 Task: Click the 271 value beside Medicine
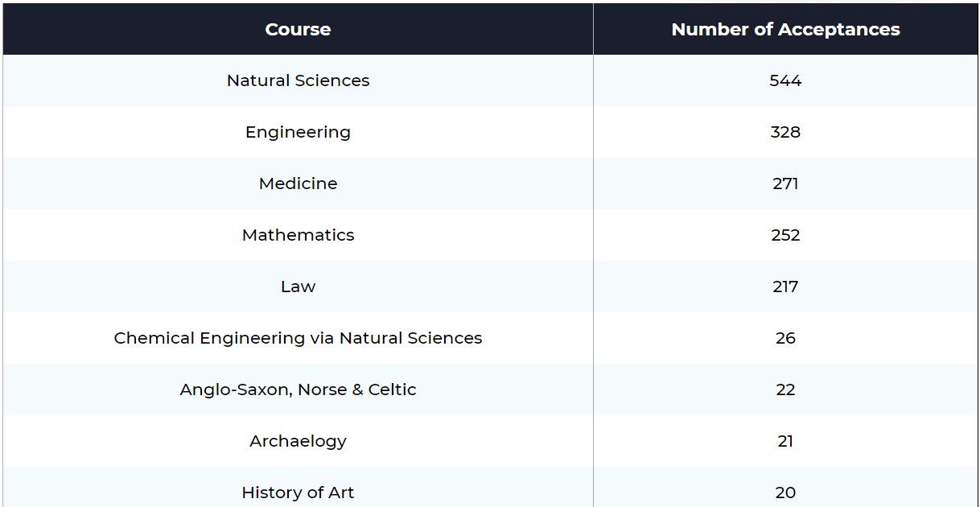(x=785, y=183)
